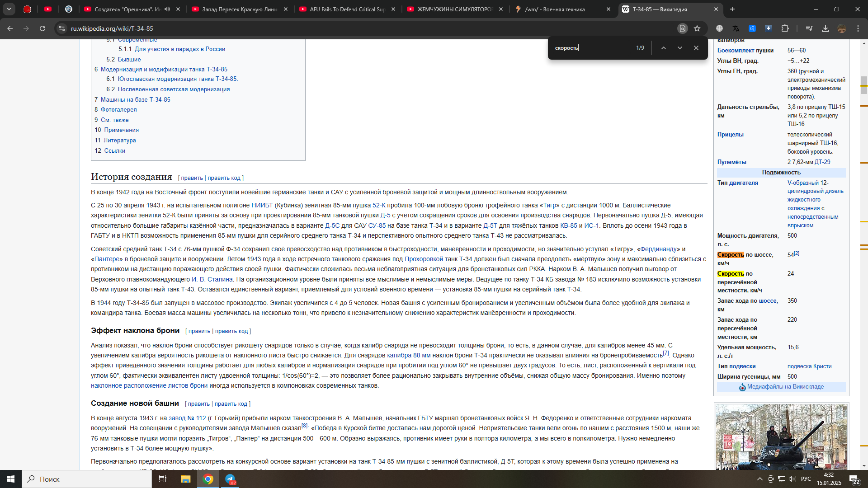Viewport: 868px width, 488px height.
Task: Click the Extensions puzzle-piece icon
Action: tap(785, 28)
